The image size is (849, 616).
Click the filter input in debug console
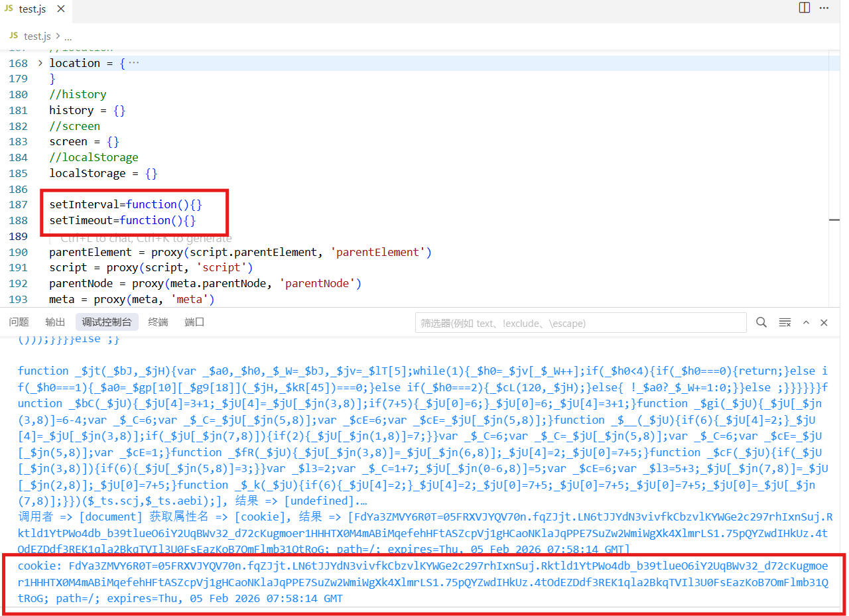tap(580, 323)
